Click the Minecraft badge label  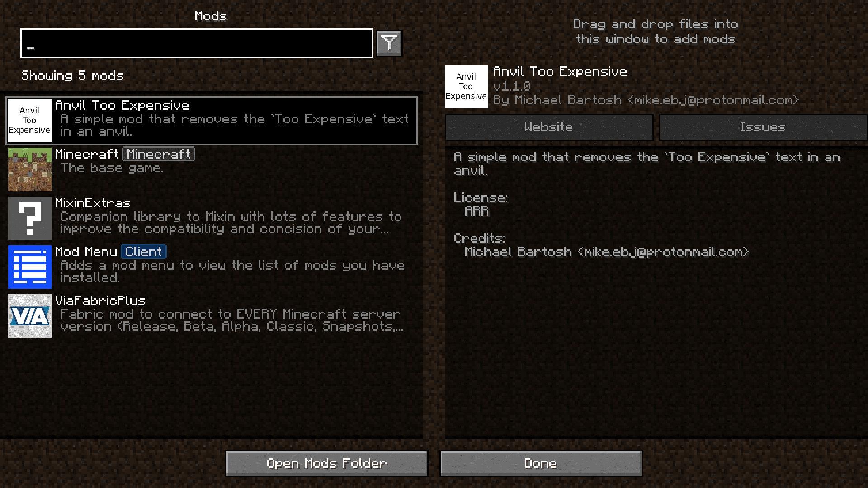pyautogui.click(x=157, y=154)
